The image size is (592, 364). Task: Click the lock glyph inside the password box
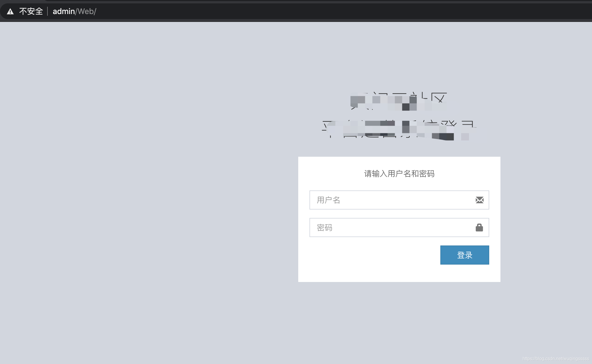click(x=479, y=227)
